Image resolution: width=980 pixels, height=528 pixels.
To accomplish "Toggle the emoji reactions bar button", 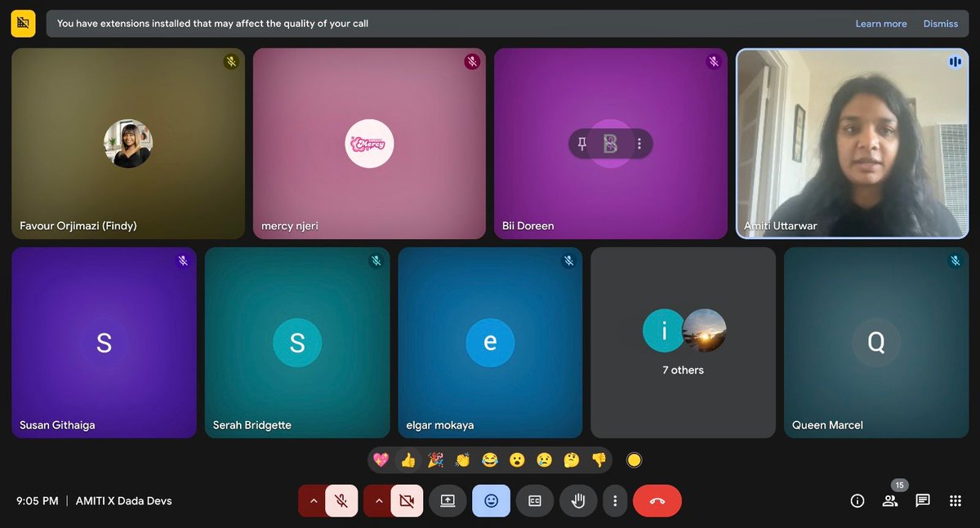I will click(491, 501).
